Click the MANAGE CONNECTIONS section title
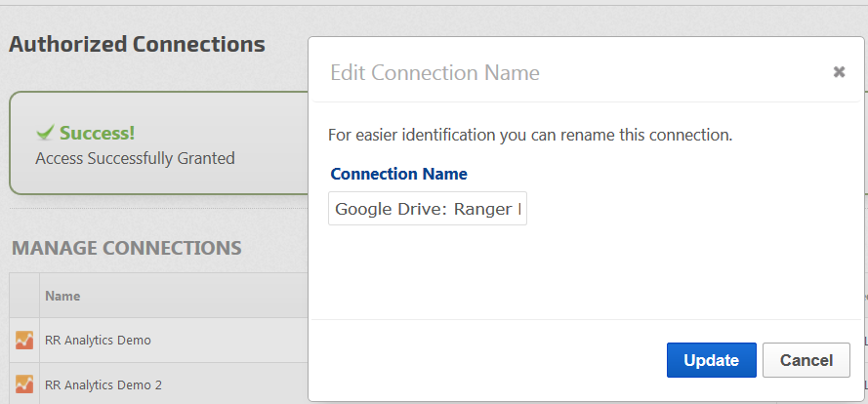Image resolution: width=868 pixels, height=404 pixels. click(126, 248)
